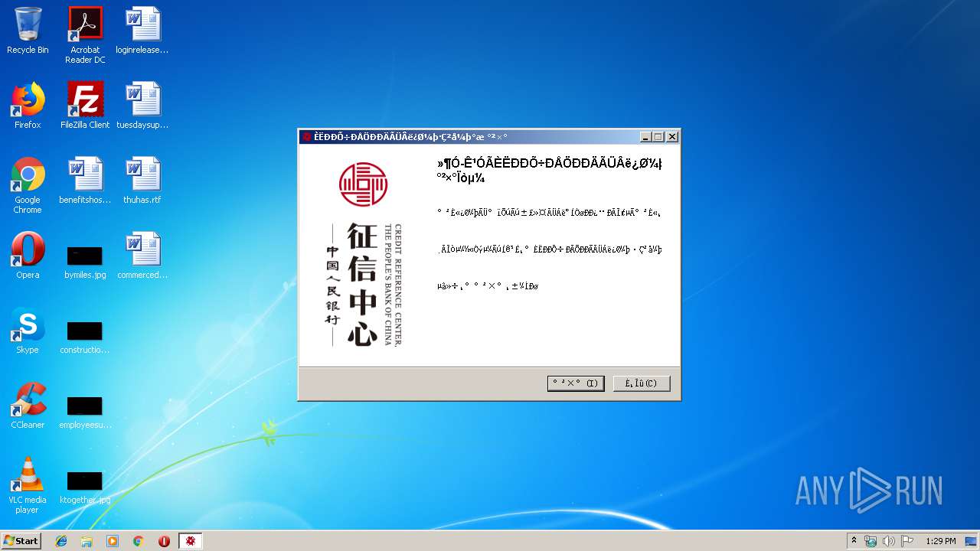Open the network tray icon

(x=871, y=541)
